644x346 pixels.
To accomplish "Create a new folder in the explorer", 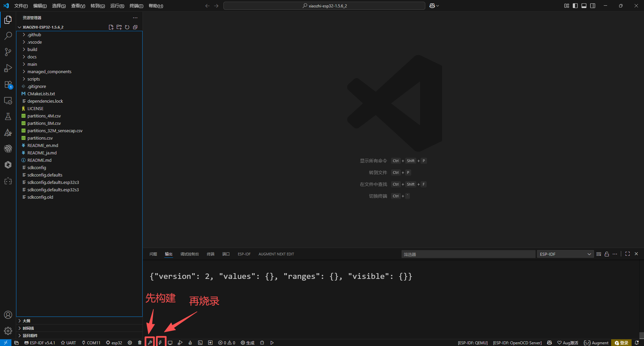I will pos(119,27).
